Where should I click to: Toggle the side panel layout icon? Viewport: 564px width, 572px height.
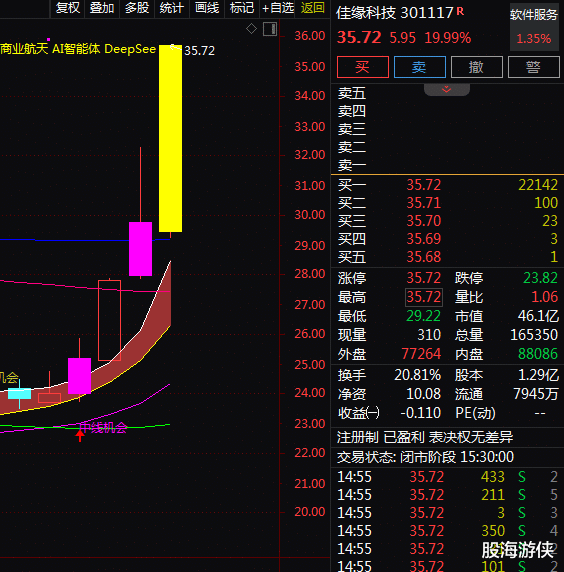click(270, 29)
